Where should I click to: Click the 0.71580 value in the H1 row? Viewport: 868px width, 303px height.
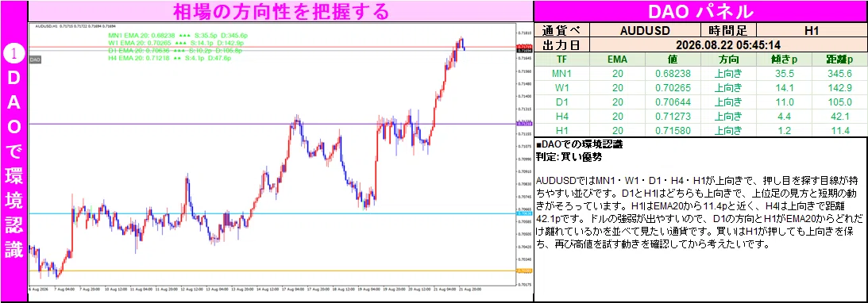673,131
